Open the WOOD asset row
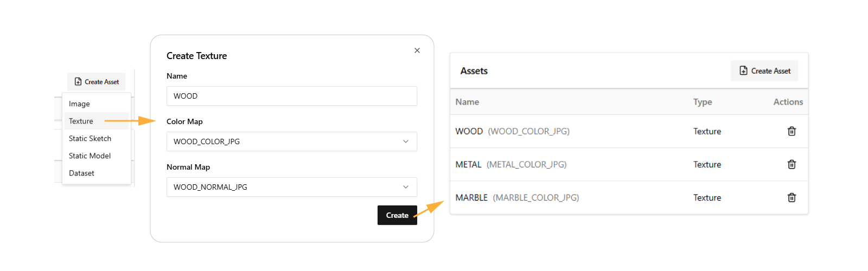 click(469, 131)
